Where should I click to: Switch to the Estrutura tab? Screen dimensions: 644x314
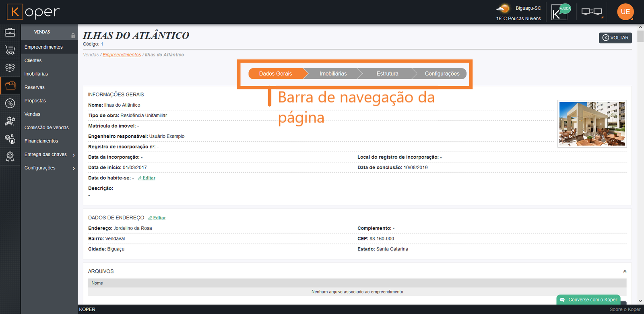387,74
